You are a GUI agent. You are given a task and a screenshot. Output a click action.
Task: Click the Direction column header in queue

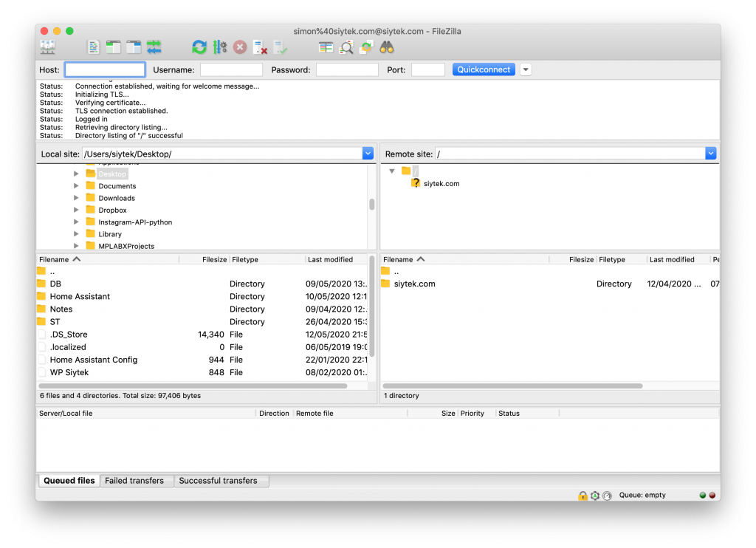tap(274, 414)
